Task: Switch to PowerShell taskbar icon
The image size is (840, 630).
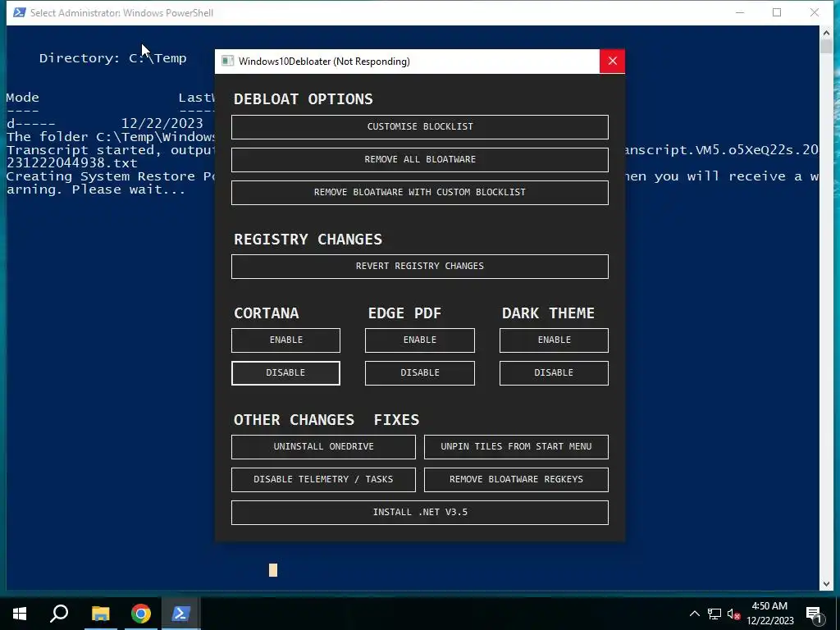Action: [181, 614]
